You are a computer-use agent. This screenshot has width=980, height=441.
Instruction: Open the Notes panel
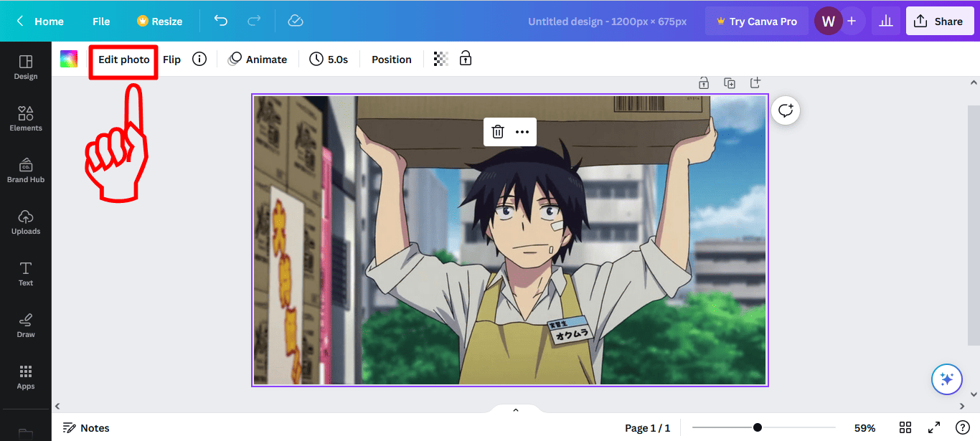point(86,428)
